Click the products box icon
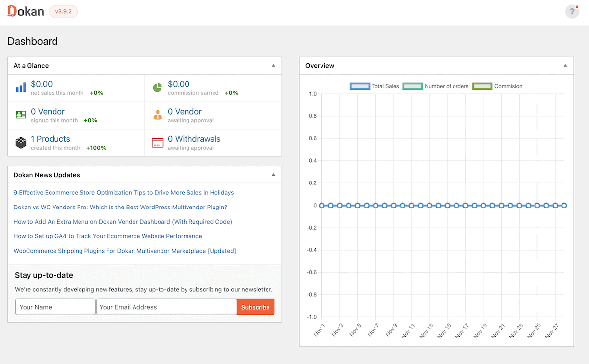The image size is (589, 364). 21,142
